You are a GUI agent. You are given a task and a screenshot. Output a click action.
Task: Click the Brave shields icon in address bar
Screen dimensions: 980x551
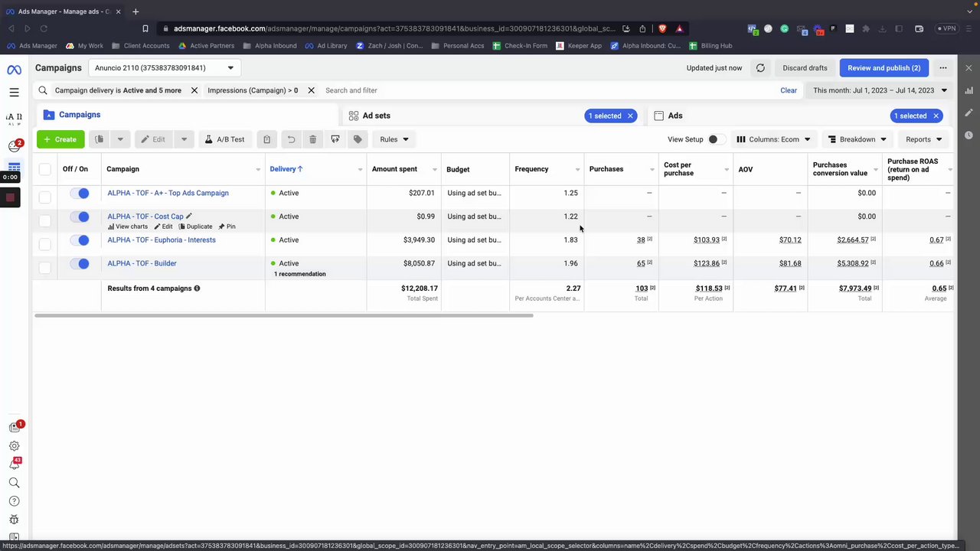pos(662,29)
